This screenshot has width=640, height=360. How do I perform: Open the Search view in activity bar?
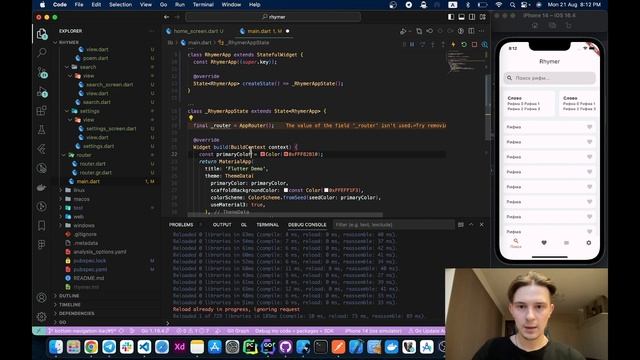pos(42,52)
